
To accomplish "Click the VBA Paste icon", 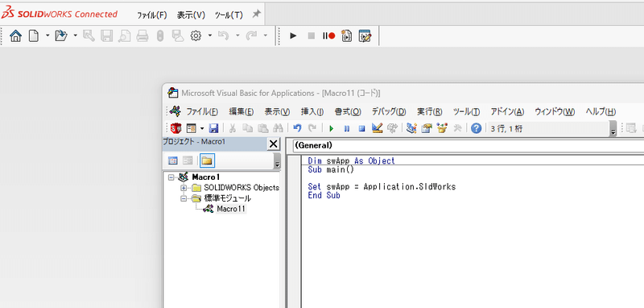I will point(263,128).
